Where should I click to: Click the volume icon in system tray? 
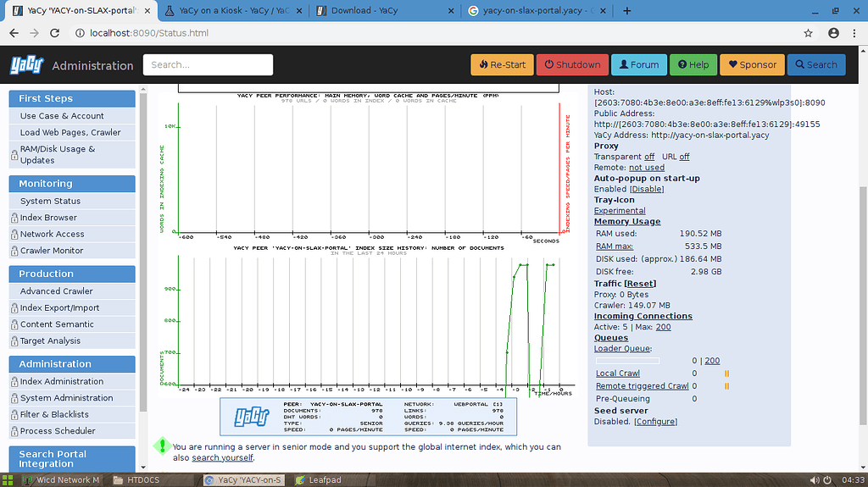[x=815, y=480]
